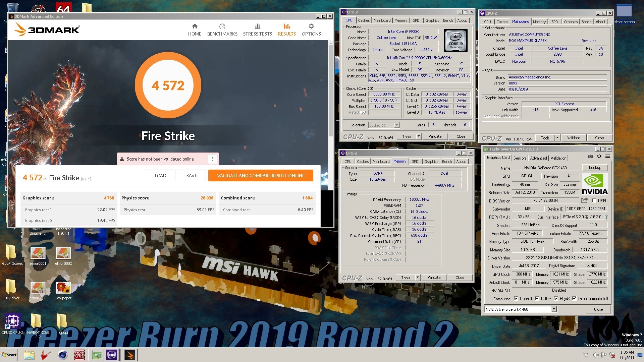Click the system tray clock

click(x=627, y=355)
